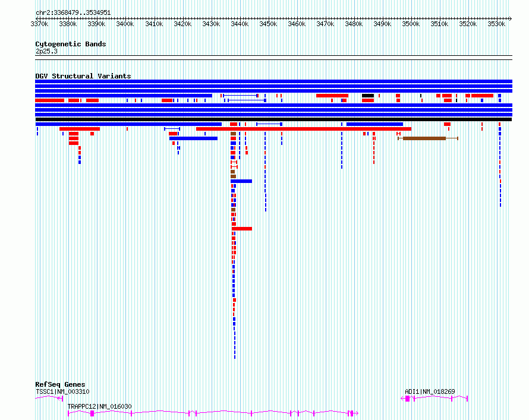Click the 3370k ruler tick label
This screenshot has height=420, width=529.
click(x=39, y=24)
